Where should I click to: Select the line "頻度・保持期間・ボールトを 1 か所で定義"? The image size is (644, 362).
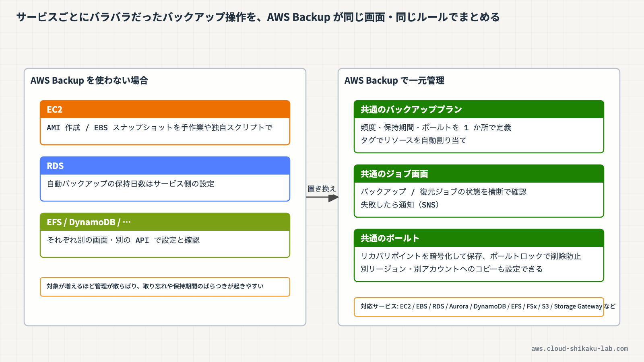[436, 128]
